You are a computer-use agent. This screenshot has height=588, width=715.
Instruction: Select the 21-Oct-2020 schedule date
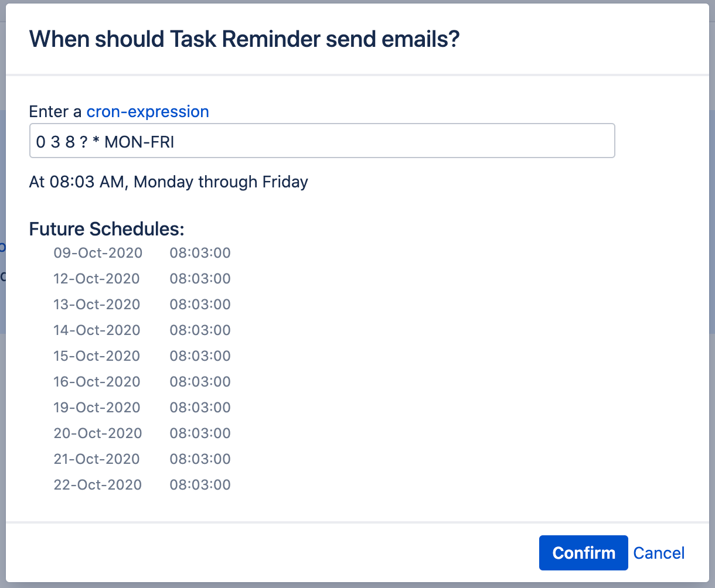coord(97,459)
